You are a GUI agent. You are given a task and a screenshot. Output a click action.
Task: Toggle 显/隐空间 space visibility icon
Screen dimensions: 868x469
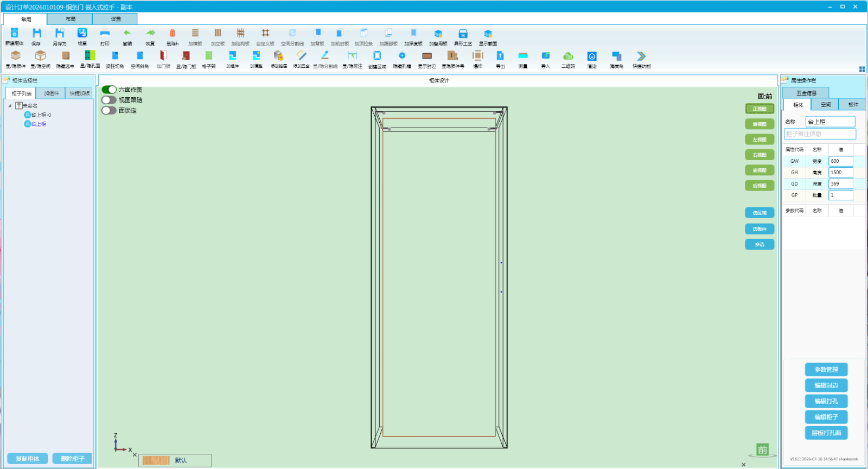coord(40,55)
